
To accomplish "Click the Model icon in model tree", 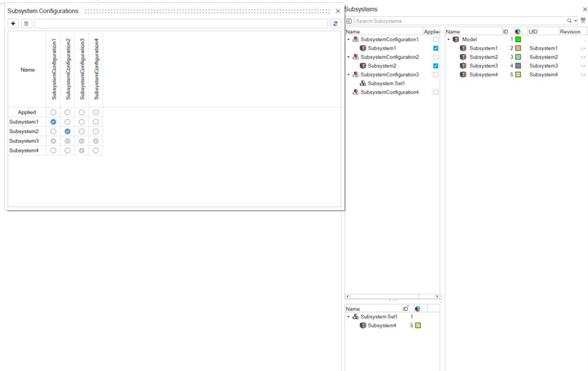I will (456, 39).
